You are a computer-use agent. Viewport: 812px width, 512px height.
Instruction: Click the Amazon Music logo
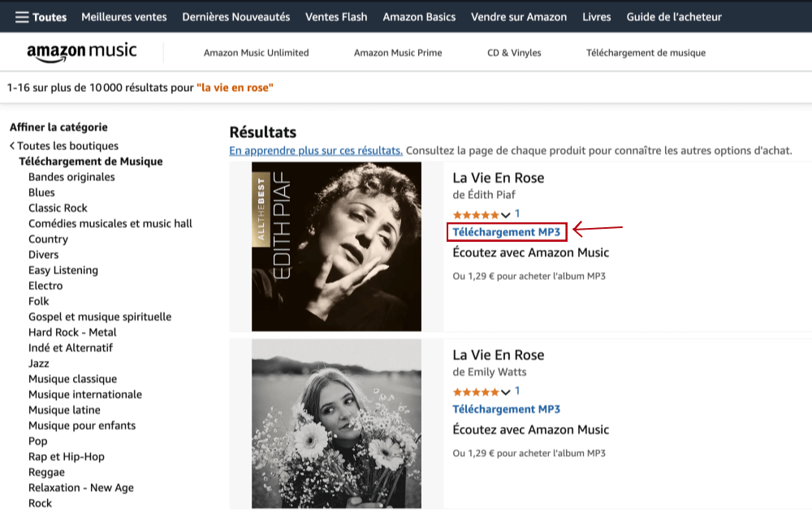click(x=81, y=51)
